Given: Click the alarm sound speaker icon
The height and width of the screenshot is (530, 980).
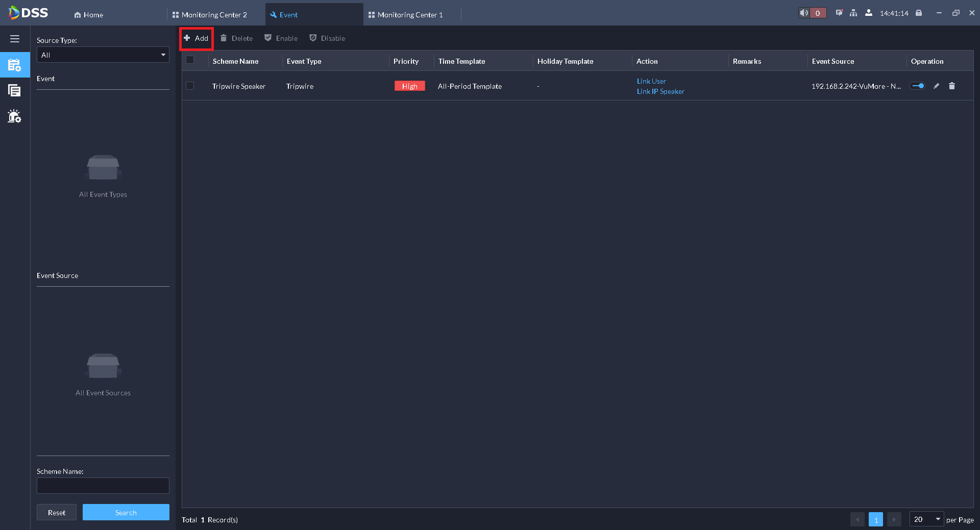Looking at the screenshot, I should (x=804, y=13).
